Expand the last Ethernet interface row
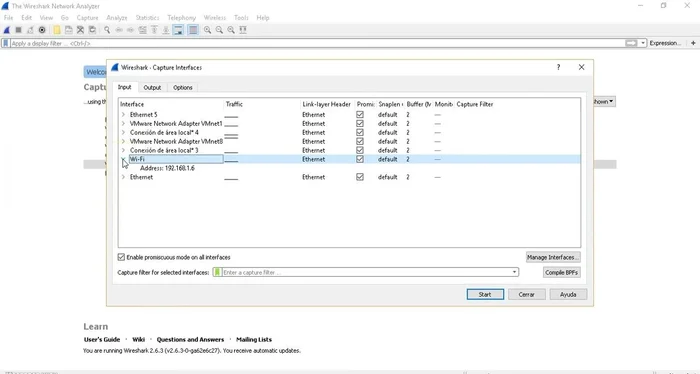The image size is (700, 374). coord(123,177)
